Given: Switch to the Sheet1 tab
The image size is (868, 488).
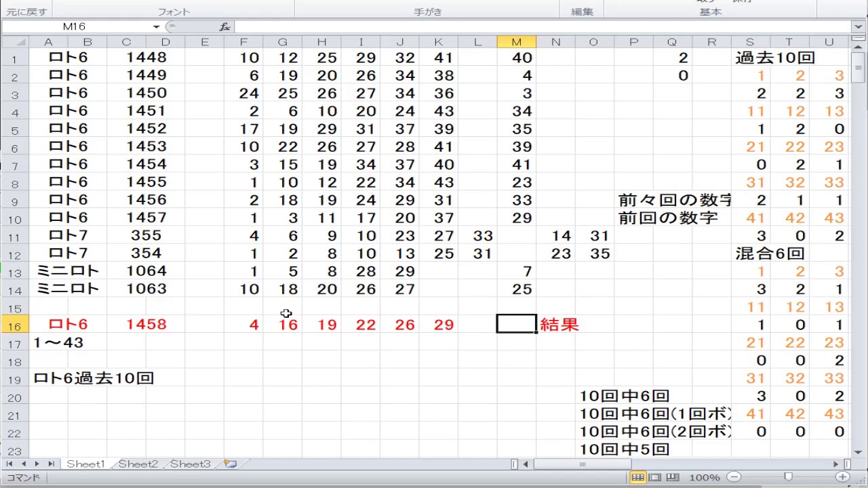Looking at the screenshot, I should point(85,464).
